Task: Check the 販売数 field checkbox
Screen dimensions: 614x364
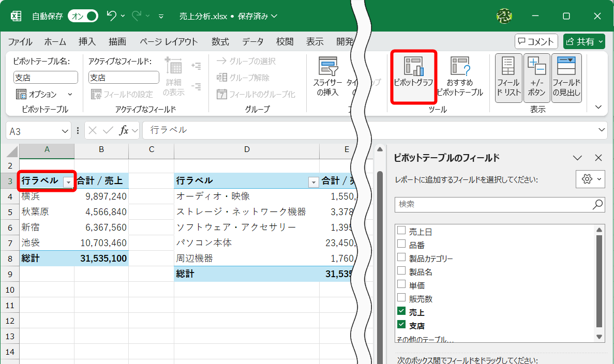Action: (401, 297)
